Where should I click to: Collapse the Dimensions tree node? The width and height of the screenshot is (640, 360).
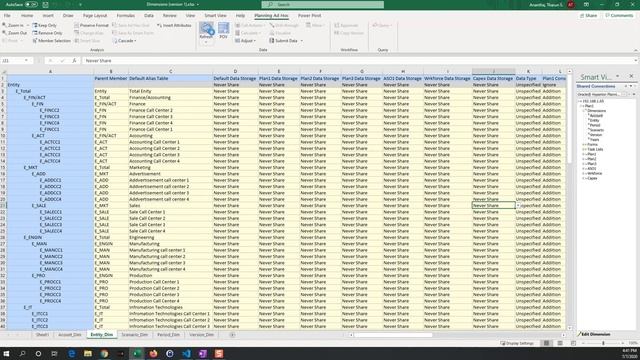click(584, 111)
